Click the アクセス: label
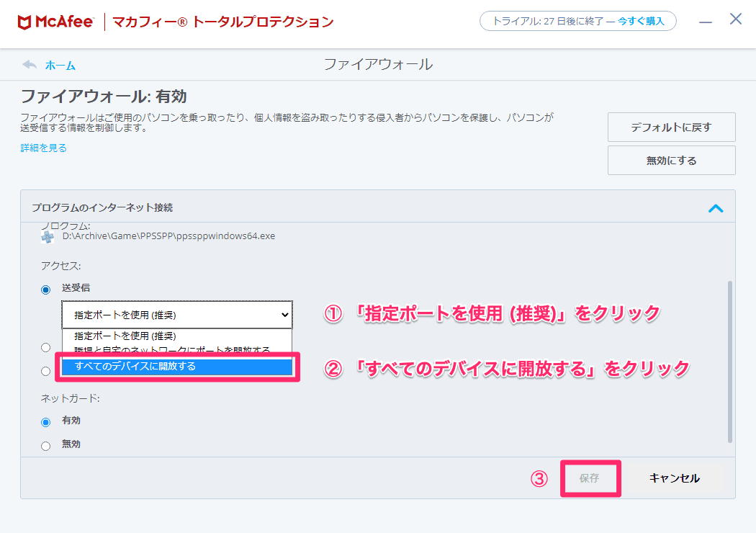This screenshot has width=756, height=533. click(x=60, y=266)
